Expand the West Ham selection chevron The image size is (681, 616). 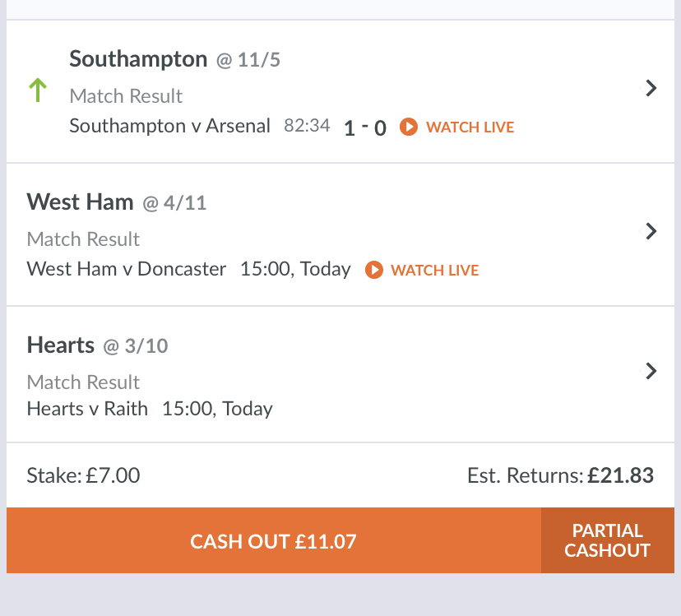tap(651, 231)
